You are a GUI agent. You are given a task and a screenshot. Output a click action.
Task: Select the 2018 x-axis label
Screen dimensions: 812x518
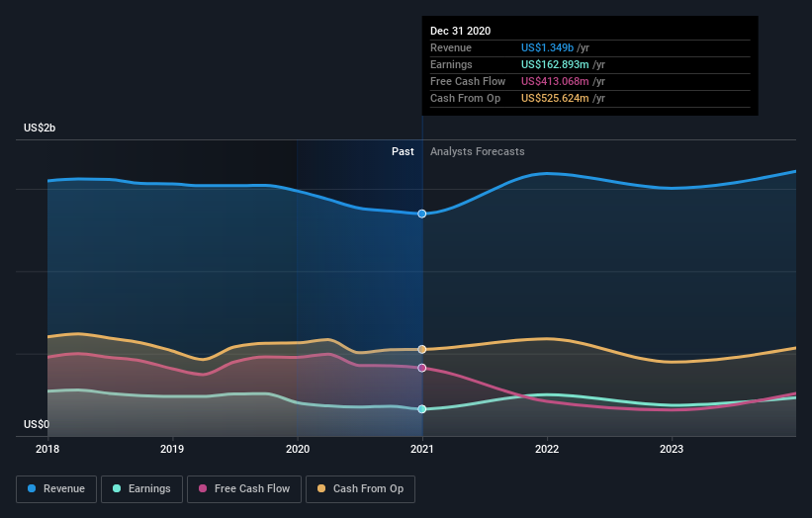point(47,449)
